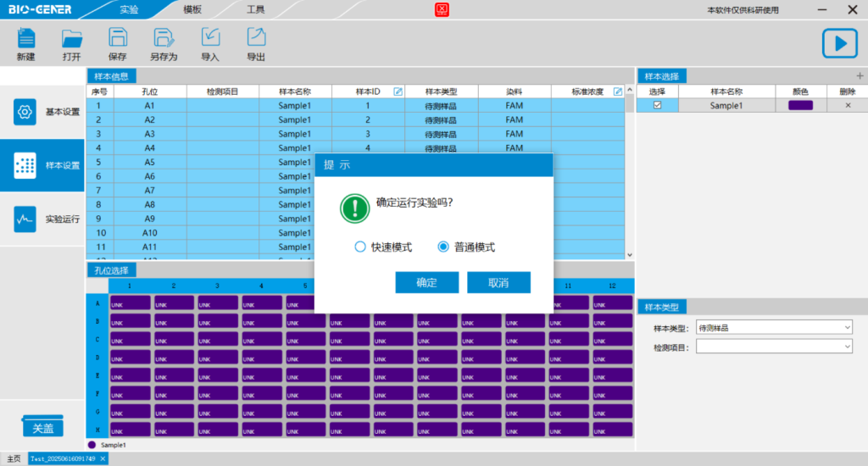Select 快速模式 radio button

tap(360, 247)
